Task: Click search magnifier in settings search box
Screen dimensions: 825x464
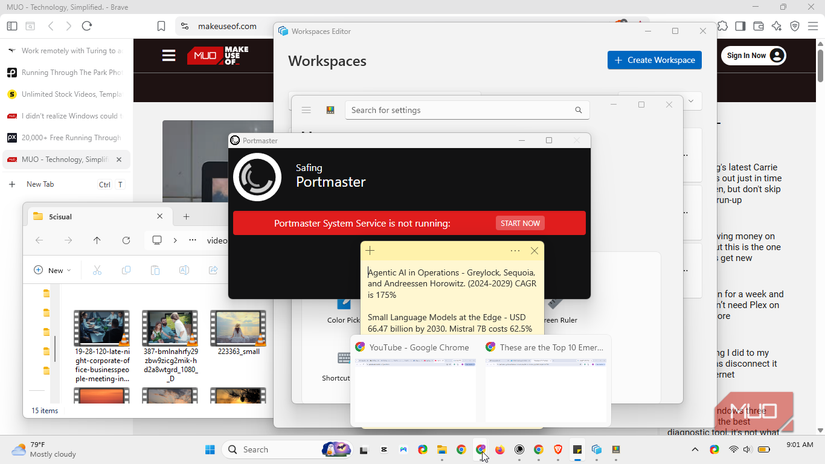Action: (578, 110)
